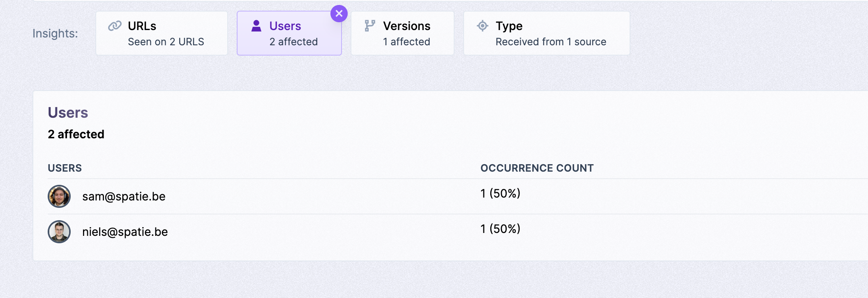Click the OCCURRENCE COUNT column header
The width and height of the screenshot is (868, 298).
tap(537, 168)
